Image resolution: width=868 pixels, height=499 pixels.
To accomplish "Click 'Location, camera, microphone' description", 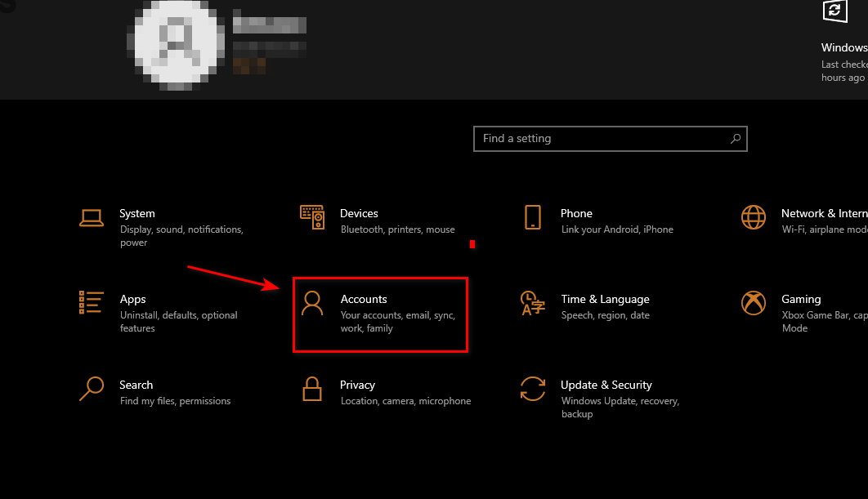I will pyautogui.click(x=405, y=401).
